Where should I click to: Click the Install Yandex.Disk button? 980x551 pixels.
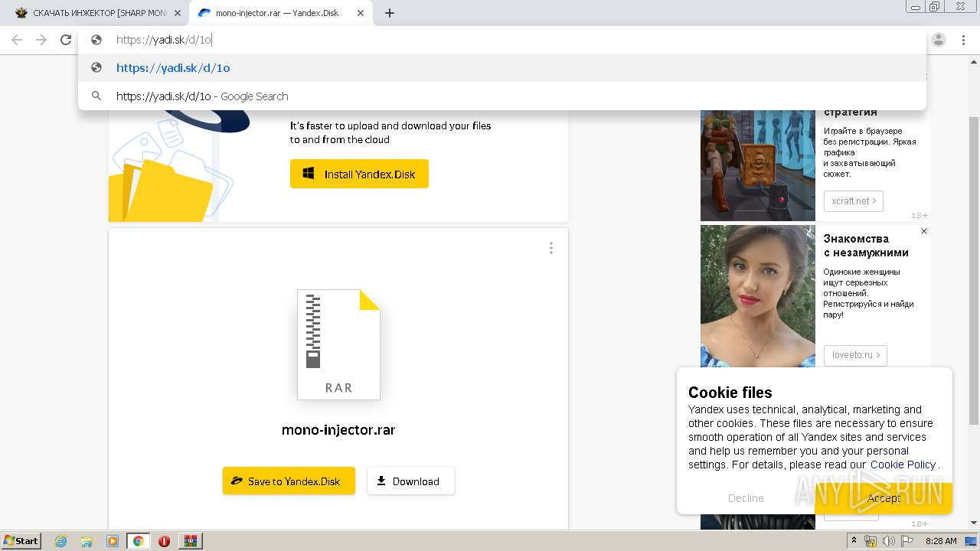click(x=359, y=174)
